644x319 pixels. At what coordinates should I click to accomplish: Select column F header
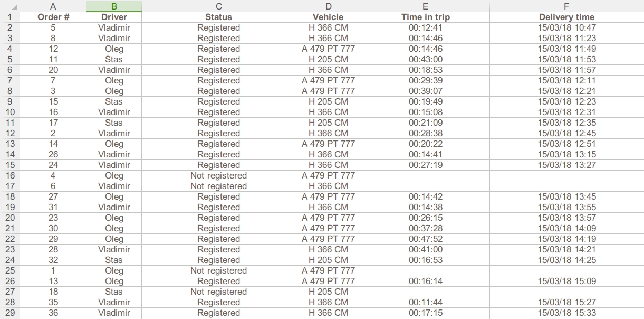(566, 6)
